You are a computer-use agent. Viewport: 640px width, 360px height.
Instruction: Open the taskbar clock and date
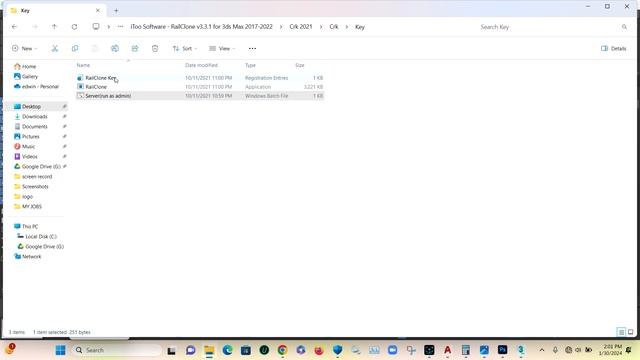pyautogui.click(x=610, y=350)
